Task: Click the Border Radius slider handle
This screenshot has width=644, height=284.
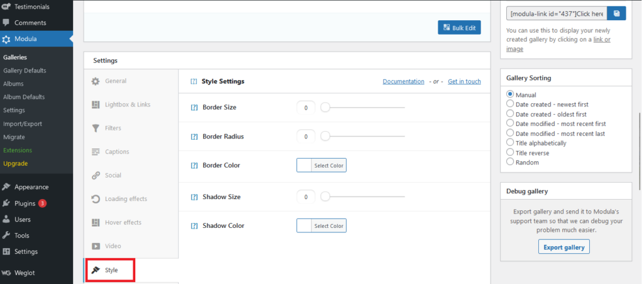Action: pos(325,137)
